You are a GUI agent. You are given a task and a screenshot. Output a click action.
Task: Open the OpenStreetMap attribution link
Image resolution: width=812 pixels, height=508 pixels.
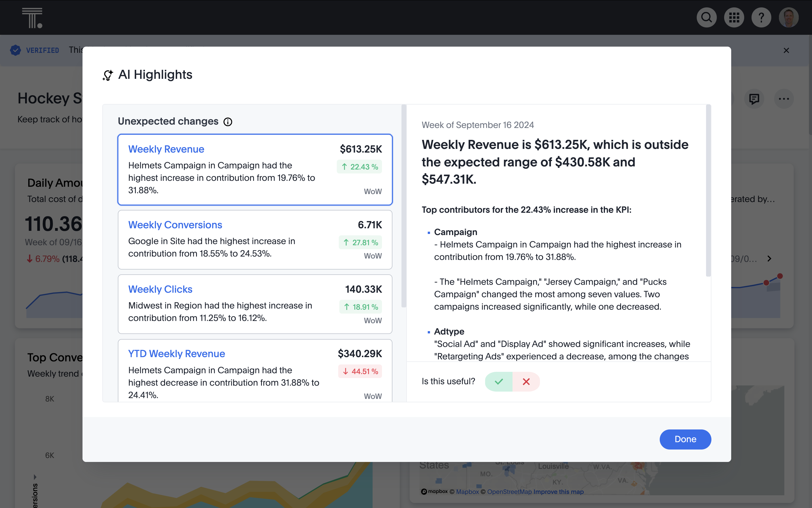509,492
